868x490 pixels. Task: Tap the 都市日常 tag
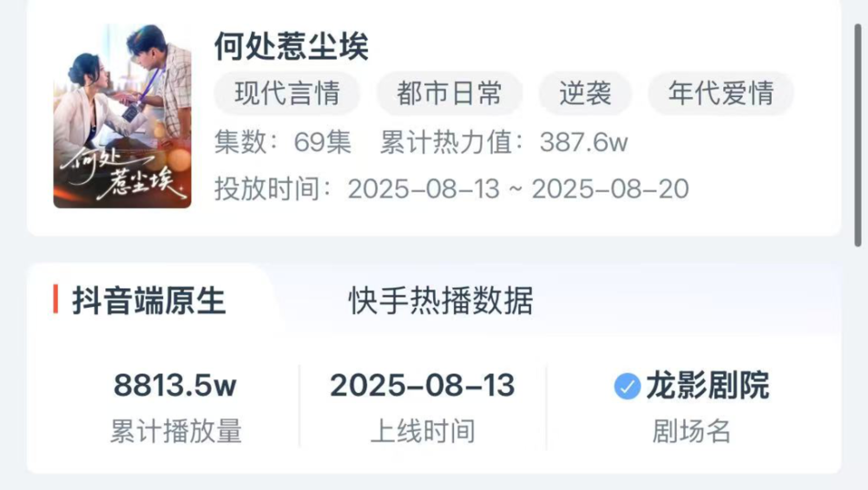[x=450, y=94]
